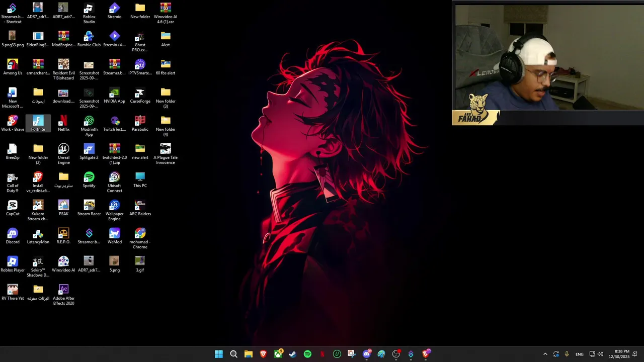Image resolution: width=644 pixels, height=362 pixels.
Task: Select the Ubisoft Connect desktop shortcut
Action: (x=114, y=183)
